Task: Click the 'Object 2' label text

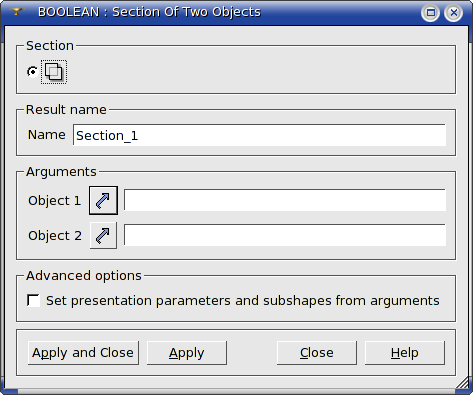Action: coord(55,236)
